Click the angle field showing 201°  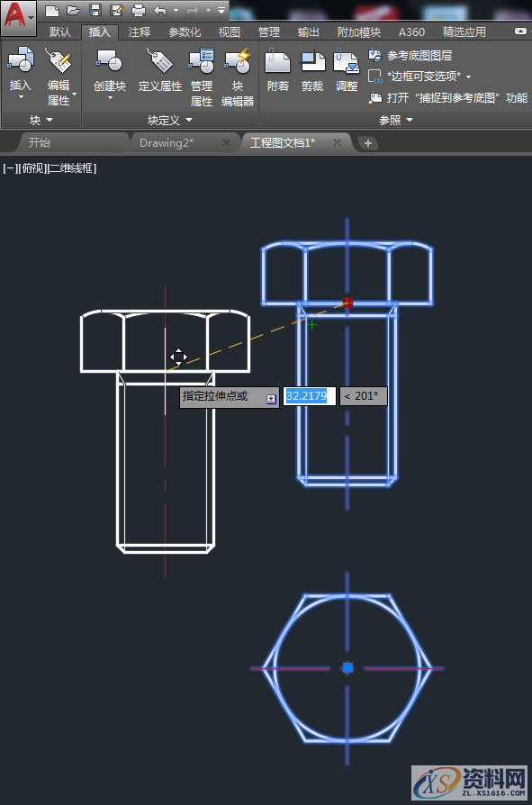[363, 396]
